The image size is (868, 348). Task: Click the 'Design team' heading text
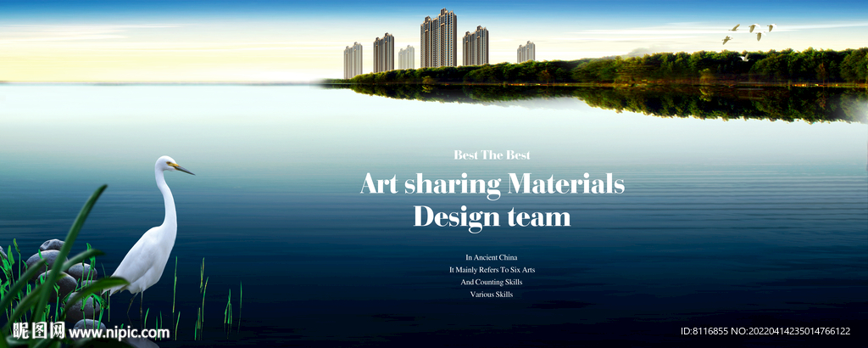pos(492,217)
